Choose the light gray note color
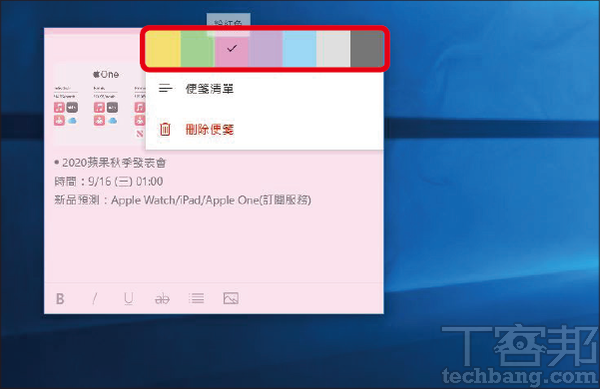600x389 pixels. point(333,49)
